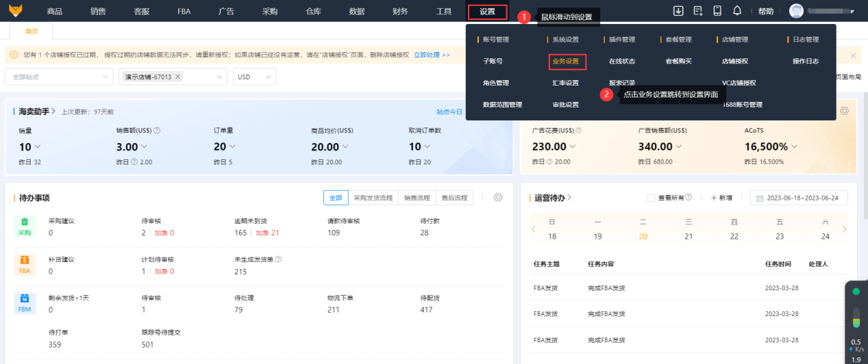This screenshot has width=868, height=364.
Task: Click the orange warning icon in the notice bar
Action: pyautogui.click(x=14, y=55)
